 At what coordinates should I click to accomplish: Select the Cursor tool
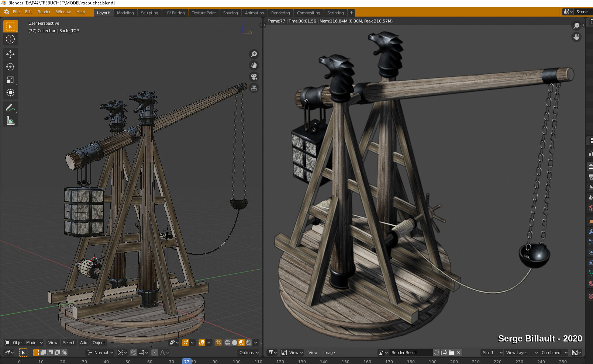[10, 39]
